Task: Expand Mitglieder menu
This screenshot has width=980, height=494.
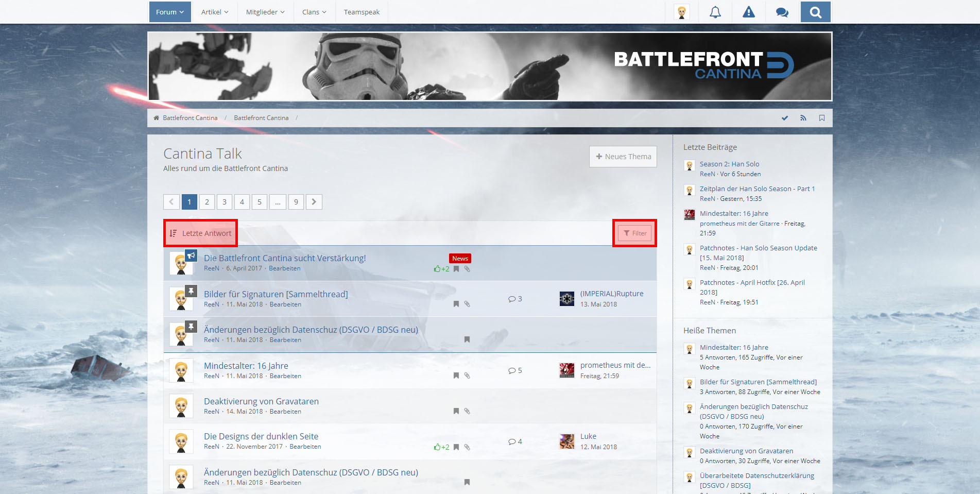Action: coord(265,12)
